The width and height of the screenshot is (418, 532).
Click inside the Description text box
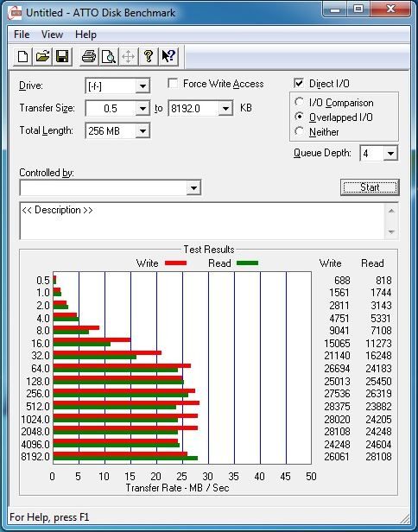point(202,221)
